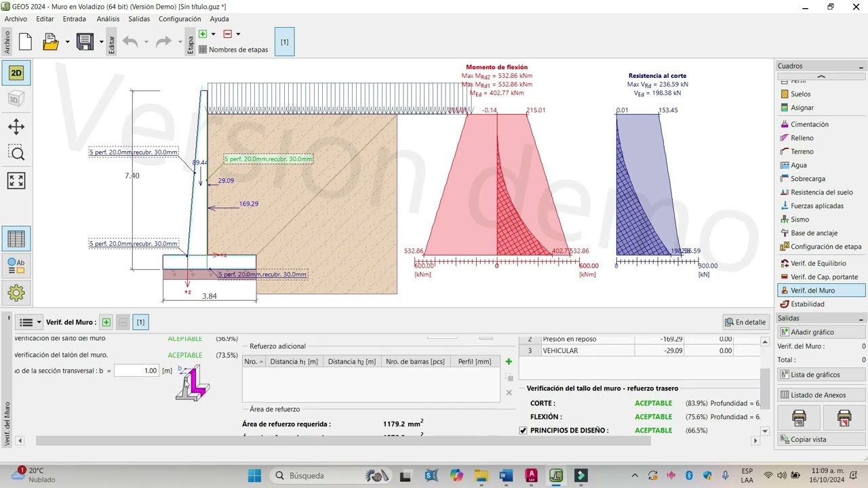Open the list dropdown left of Verif. del Muro
This screenshot has height=488, width=868.
coord(31,323)
